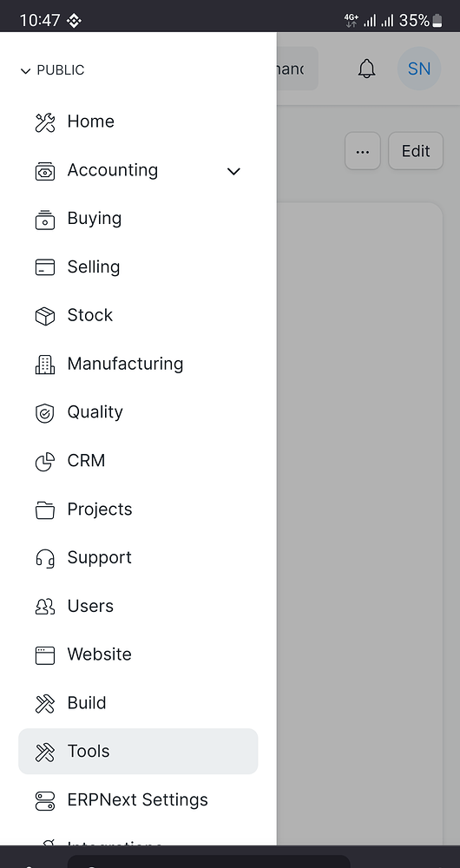The width and height of the screenshot is (460, 868).
Task: Select the highlighted Tools item
Action: pyautogui.click(x=138, y=751)
